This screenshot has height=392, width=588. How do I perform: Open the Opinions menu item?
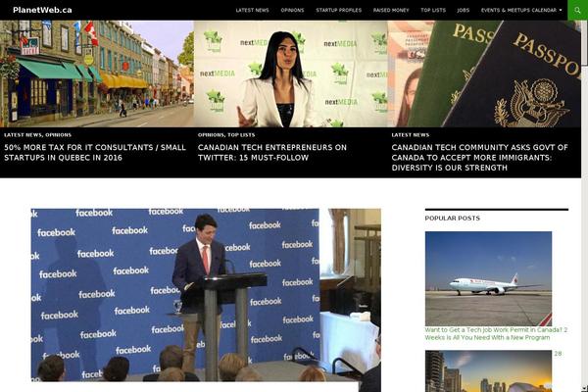pyautogui.click(x=292, y=10)
